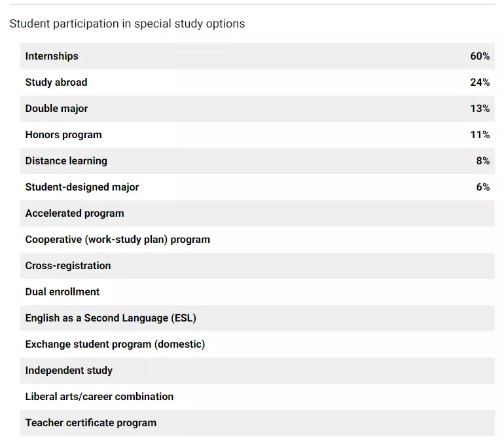This screenshot has width=504, height=440.
Task: Select Liberal arts/career combination row
Action: tap(99, 397)
